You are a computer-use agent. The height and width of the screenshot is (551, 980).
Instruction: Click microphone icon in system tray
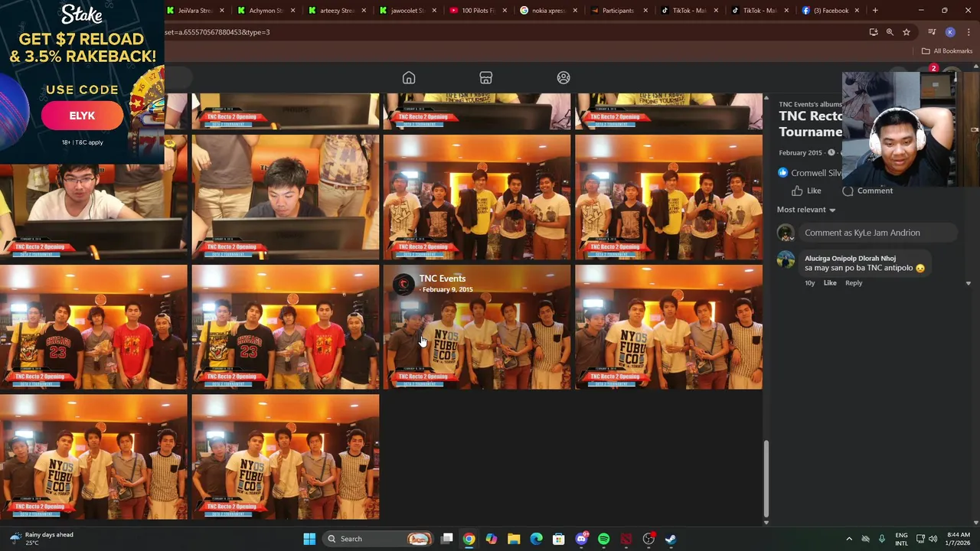tap(882, 539)
